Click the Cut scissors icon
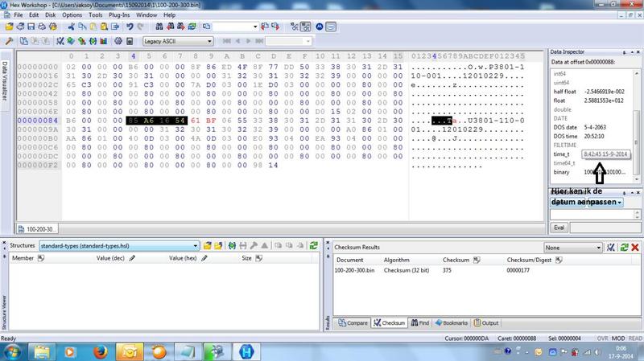644x361 pixels. pos(72,27)
